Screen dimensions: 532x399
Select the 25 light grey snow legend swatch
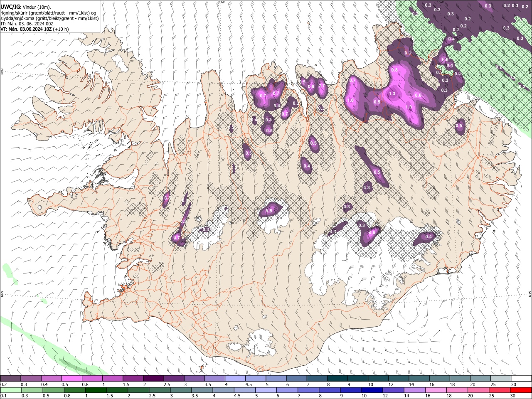500,378
